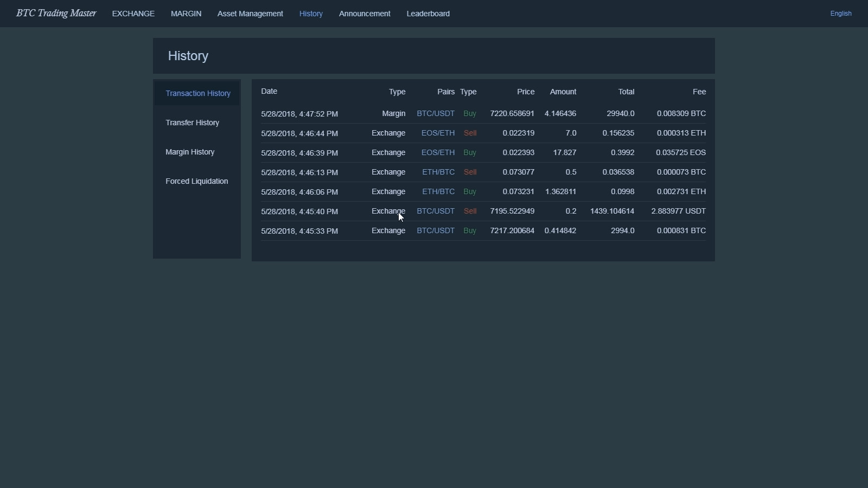Click the BTC Trading Master logo
The width and height of the screenshot is (868, 488).
pos(56,14)
